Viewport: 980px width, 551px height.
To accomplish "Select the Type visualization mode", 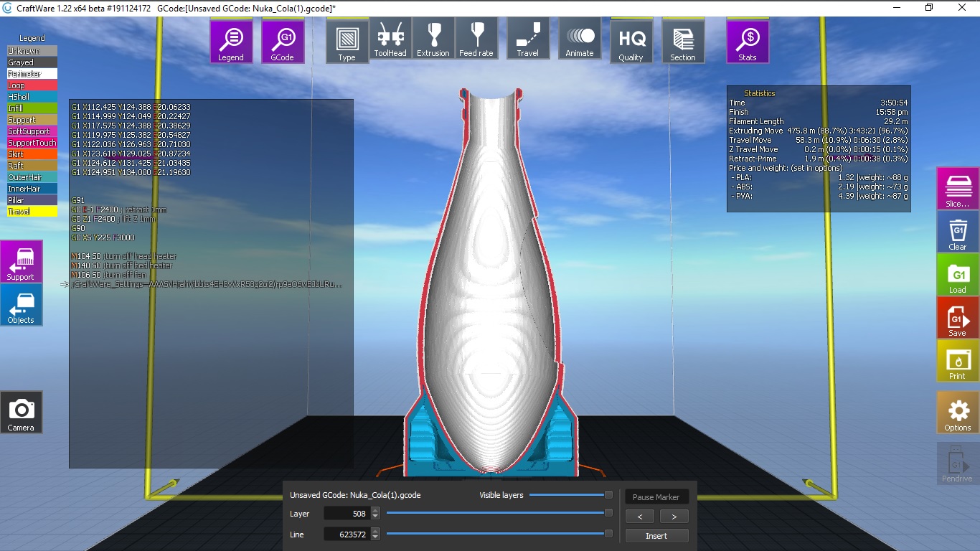I will [347, 42].
